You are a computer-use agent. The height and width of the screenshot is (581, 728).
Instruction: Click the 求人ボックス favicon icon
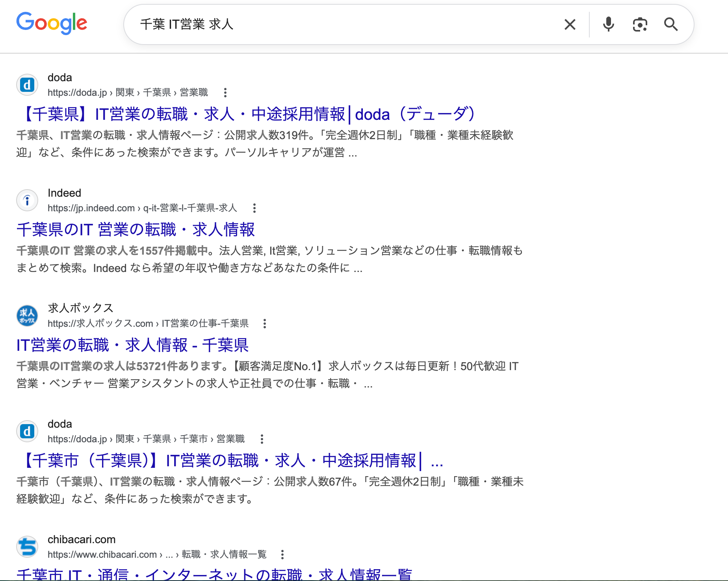click(27, 316)
